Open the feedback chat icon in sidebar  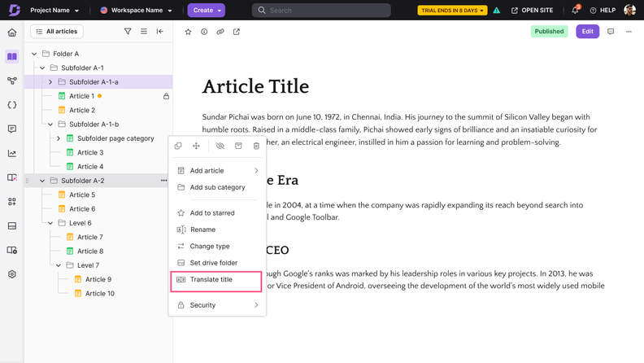coord(12,129)
